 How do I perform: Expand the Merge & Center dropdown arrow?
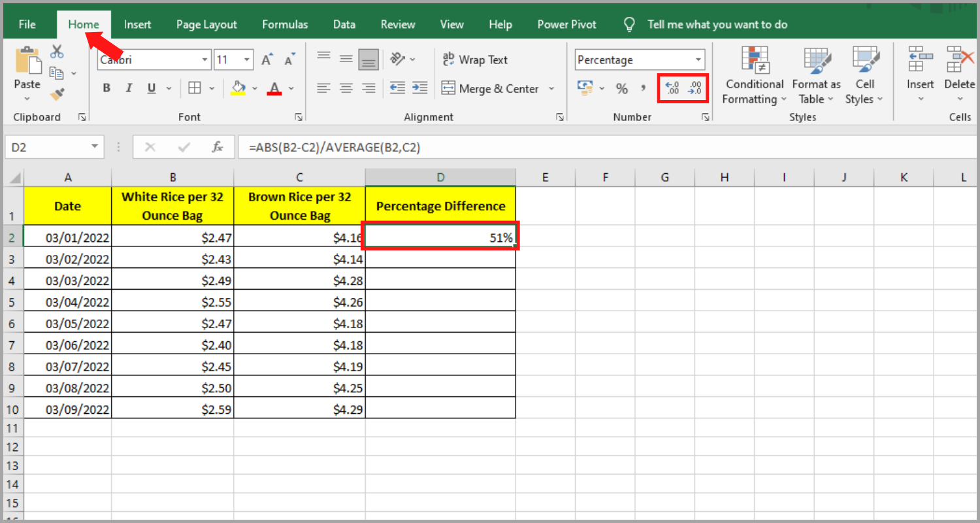click(x=552, y=88)
